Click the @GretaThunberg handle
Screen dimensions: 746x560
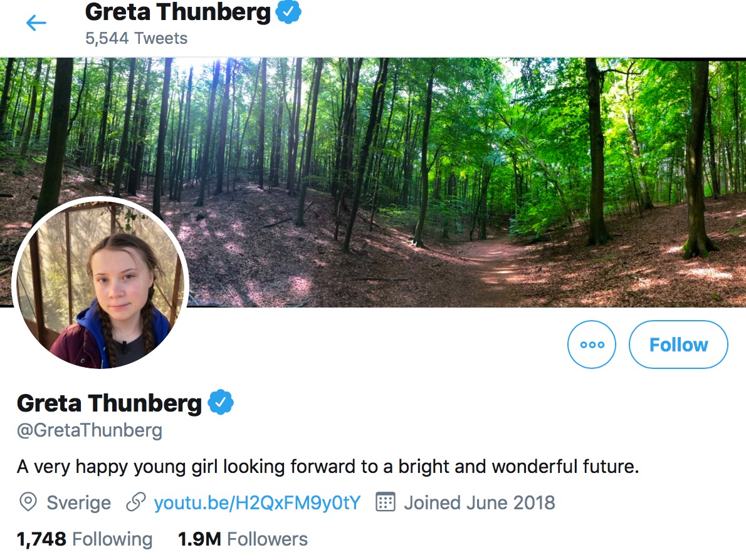90,430
